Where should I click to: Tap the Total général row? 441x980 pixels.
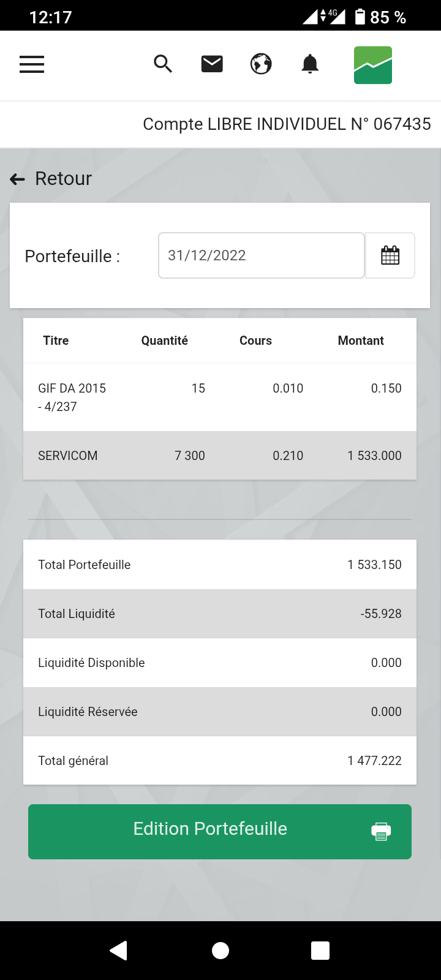point(220,761)
